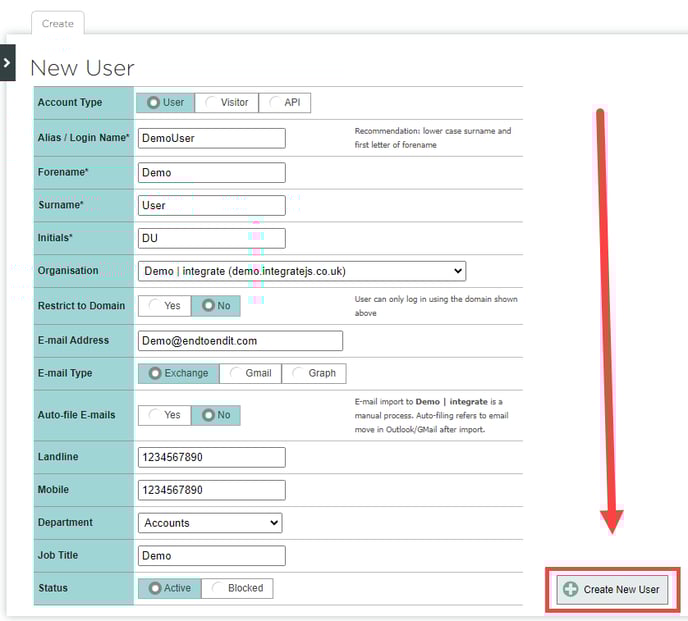
Task: Set user Status to Blocked
Action: pyautogui.click(x=237, y=588)
